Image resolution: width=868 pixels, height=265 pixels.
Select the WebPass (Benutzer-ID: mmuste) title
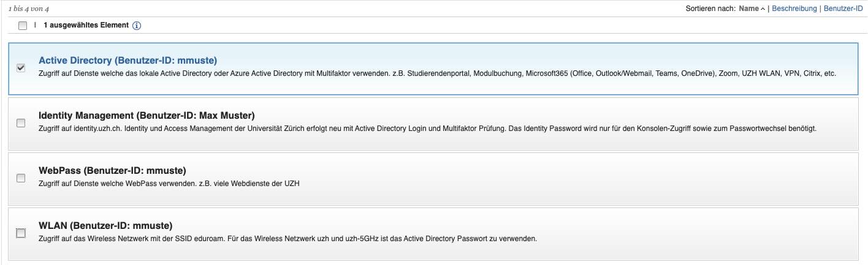[x=112, y=170]
